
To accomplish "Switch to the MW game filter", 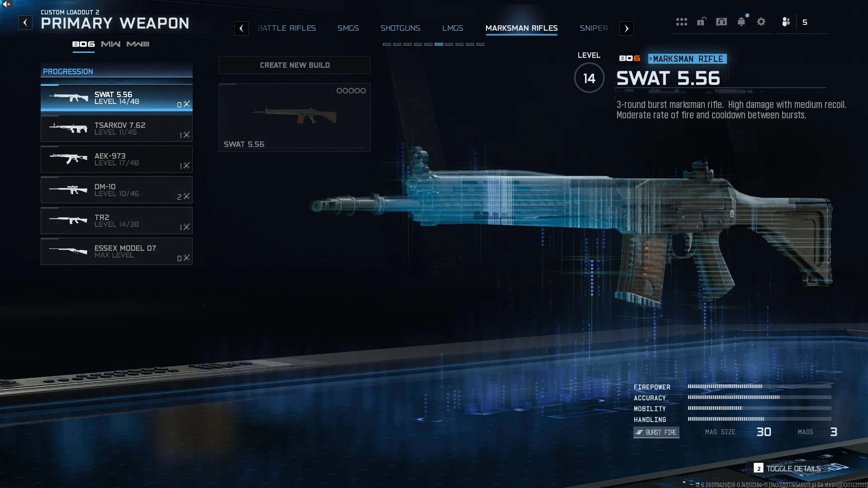I will click(111, 44).
